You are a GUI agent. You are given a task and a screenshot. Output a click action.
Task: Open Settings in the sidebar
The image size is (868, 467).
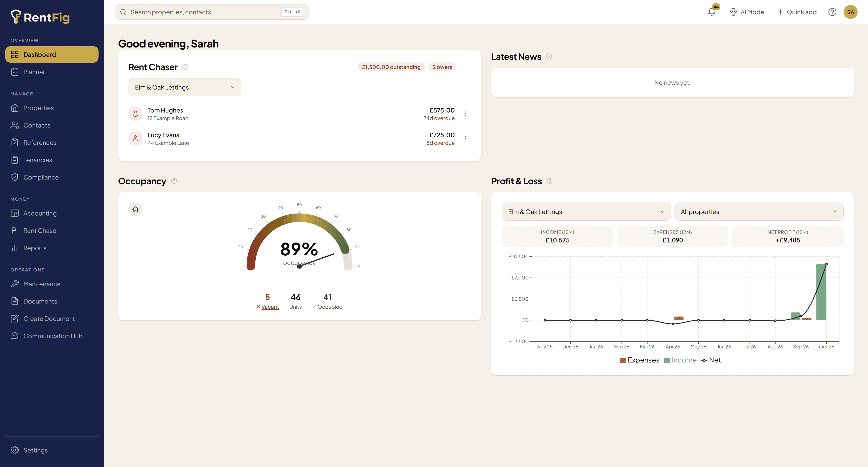52,450
